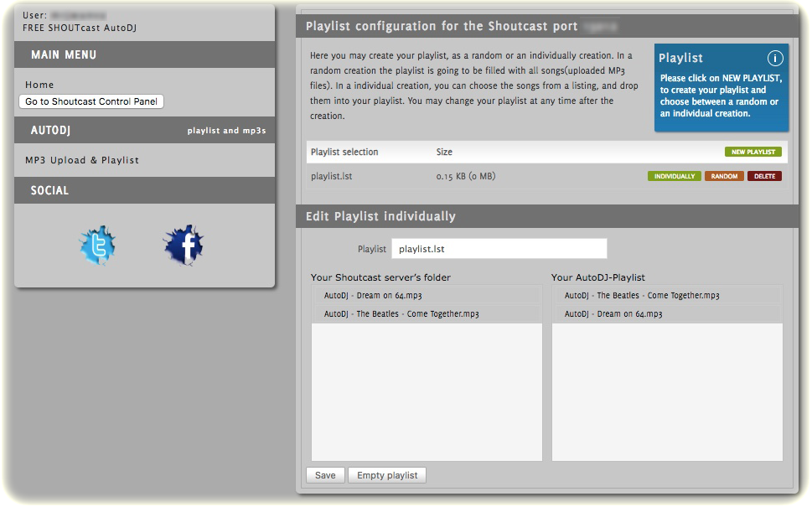Open the Twitter social icon
This screenshot has height=507, width=812.
point(97,246)
